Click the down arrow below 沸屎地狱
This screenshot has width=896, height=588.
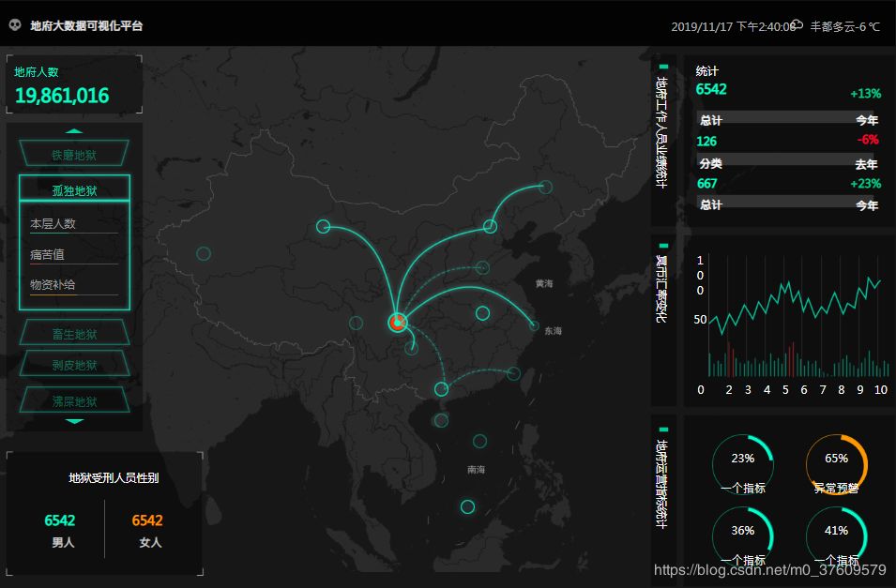pos(74,421)
